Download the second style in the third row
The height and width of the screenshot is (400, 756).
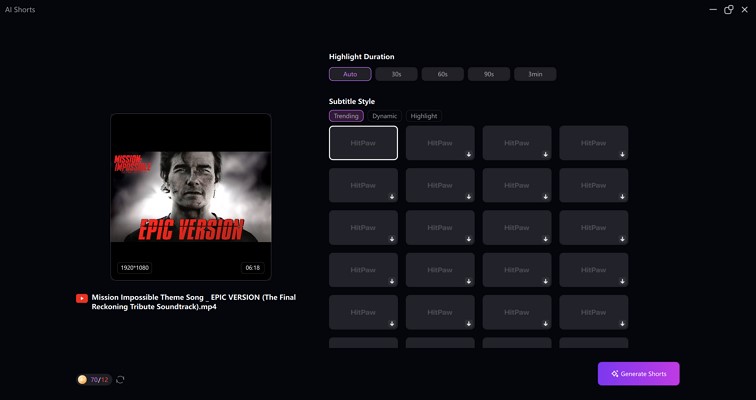click(x=469, y=239)
